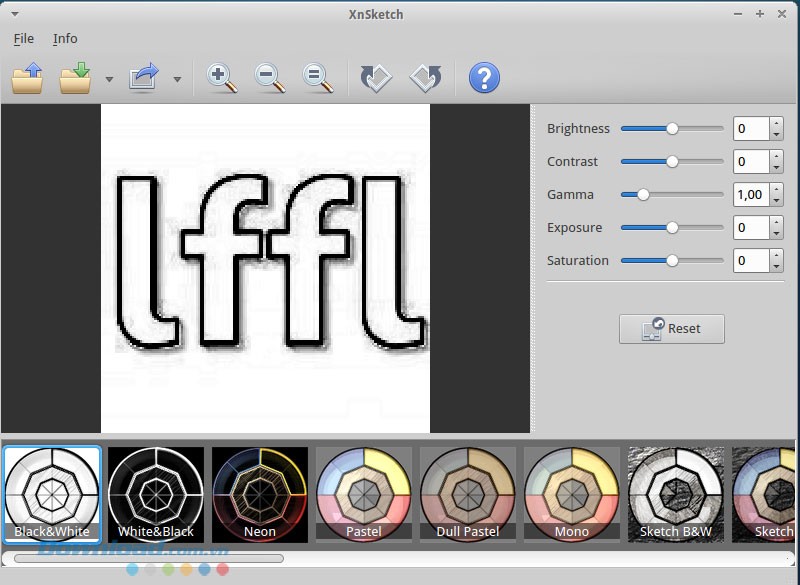Click the Share/export arrow icon
This screenshot has height=585, width=800.
[145, 78]
